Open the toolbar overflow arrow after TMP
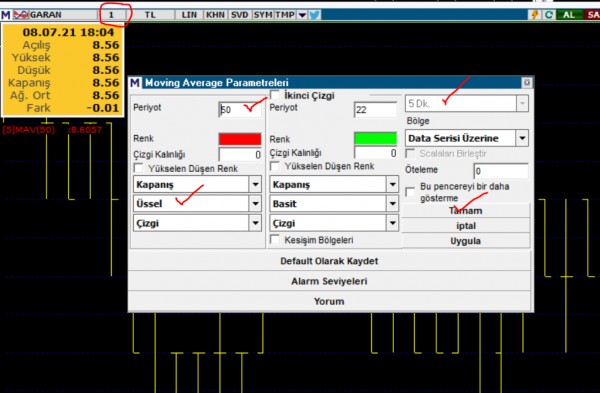The height and width of the screenshot is (393, 600). tap(302, 15)
